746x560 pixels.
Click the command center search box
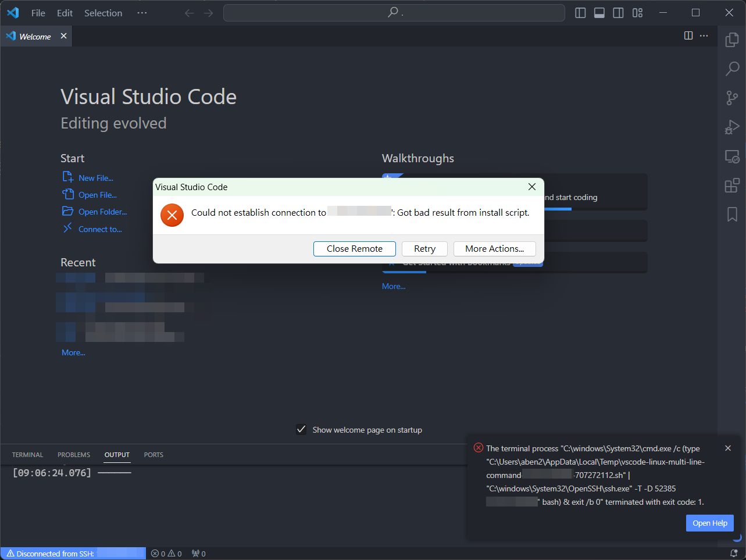pos(394,13)
